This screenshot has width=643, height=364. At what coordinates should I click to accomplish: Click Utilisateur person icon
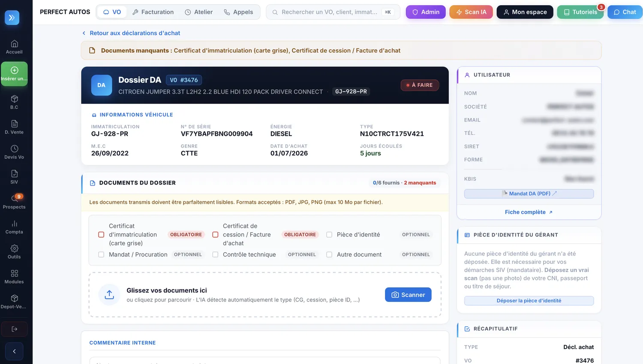tap(467, 75)
